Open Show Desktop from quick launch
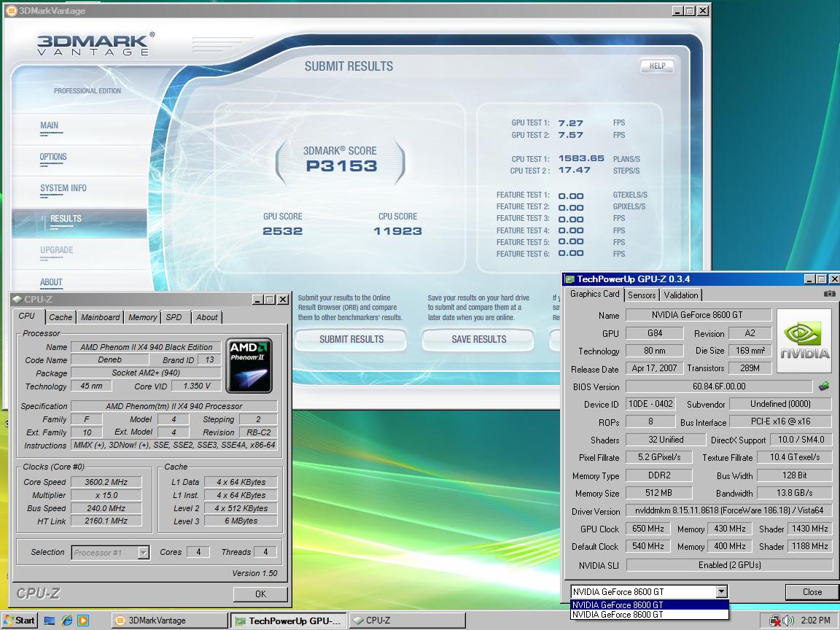Viewport: 840px width, 630px height. click(x=50, y=621)
